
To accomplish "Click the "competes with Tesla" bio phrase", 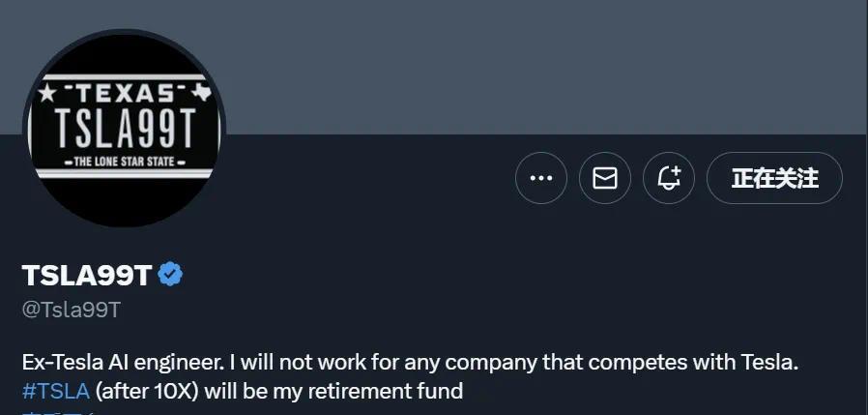I will [x=717, y=364].
